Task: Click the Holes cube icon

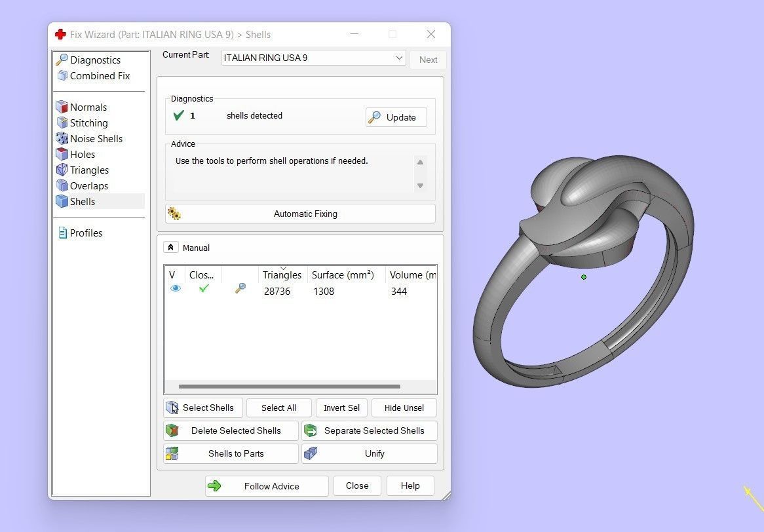Action: (62, 154)
